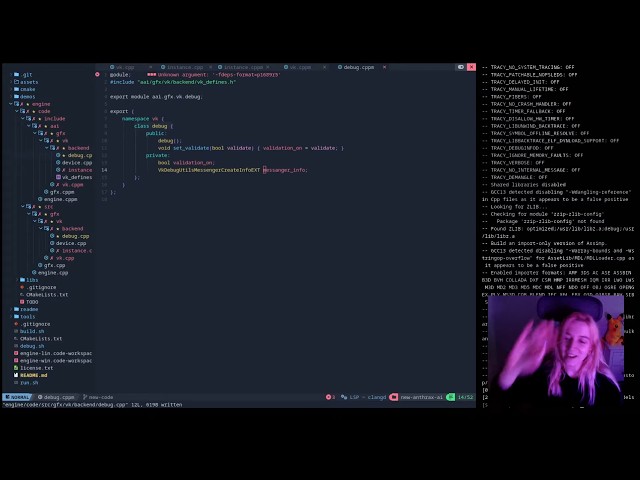Click the error count in statusline
Screen dimensions: 640x480
pyautogui.click(x=330, y=397)
